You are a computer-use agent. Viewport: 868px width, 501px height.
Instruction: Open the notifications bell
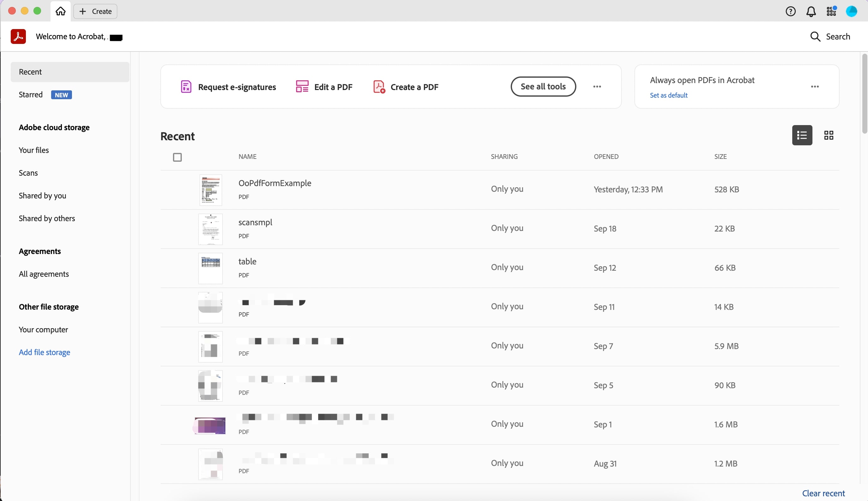coord(811,12)
